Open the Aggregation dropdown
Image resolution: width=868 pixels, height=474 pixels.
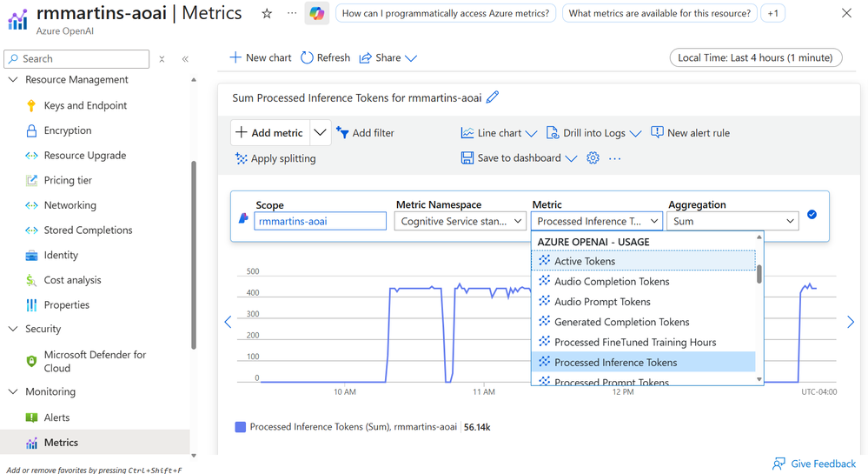tap(733, 221)
